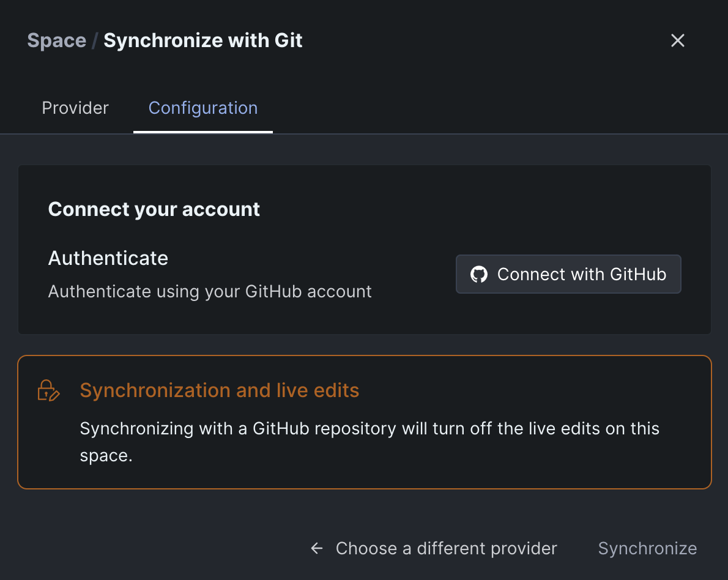
Task: Click the GitHub logo icon
Action: 478,274
